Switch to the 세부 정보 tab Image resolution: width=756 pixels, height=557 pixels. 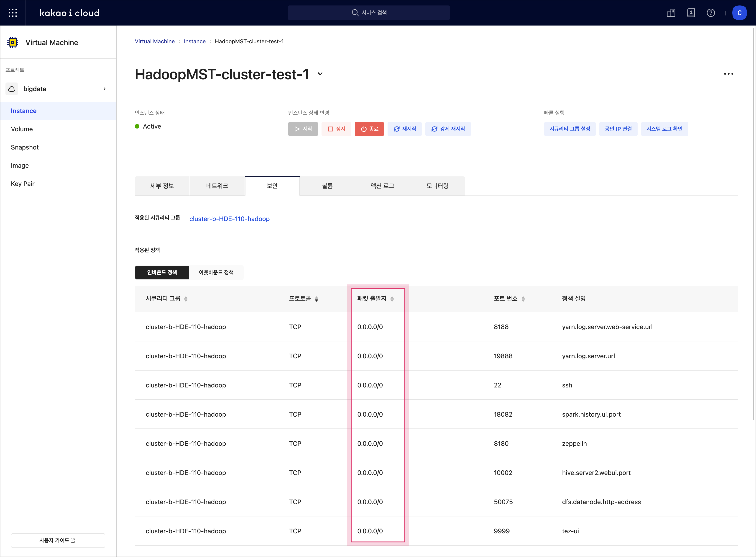pos(162,186)
